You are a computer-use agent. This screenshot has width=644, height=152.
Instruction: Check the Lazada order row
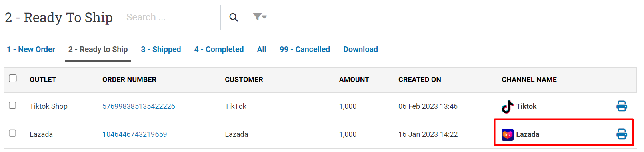13,133
